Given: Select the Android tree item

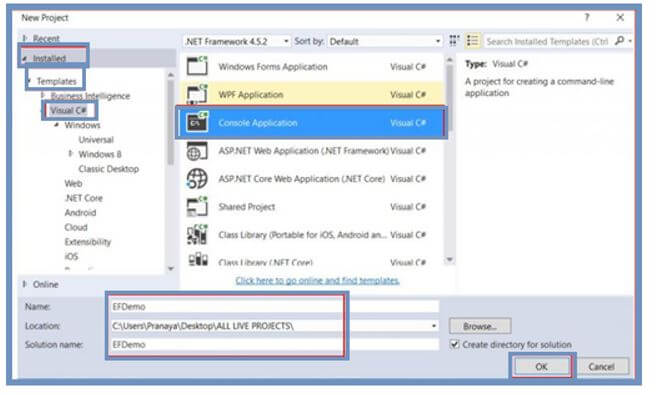Looking at the screenshot, I should tap(80, 212).
